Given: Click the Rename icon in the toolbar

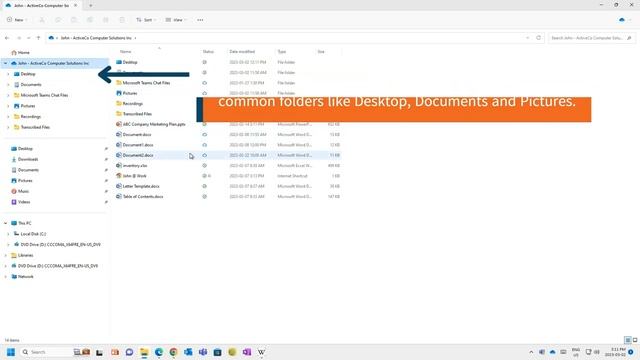Looking at the screenshot, I should [x=90, y=20].
